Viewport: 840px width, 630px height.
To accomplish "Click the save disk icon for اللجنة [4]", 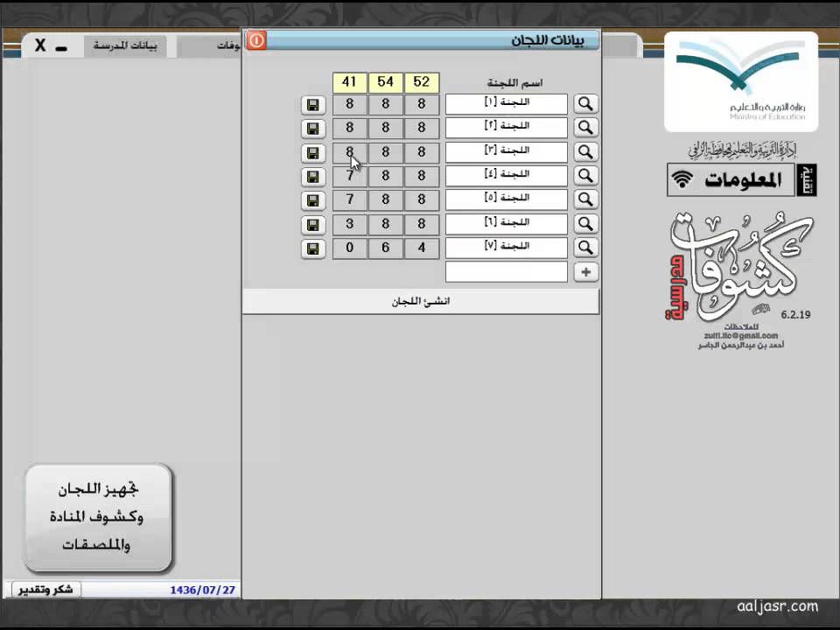I will (x=312, y=177).
